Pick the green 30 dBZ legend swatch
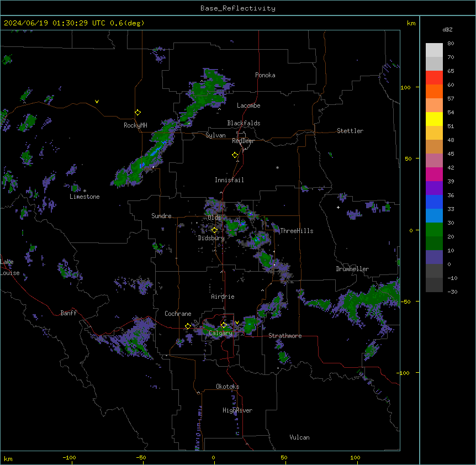Screen dimensions: 476x465 coord(434,230)
